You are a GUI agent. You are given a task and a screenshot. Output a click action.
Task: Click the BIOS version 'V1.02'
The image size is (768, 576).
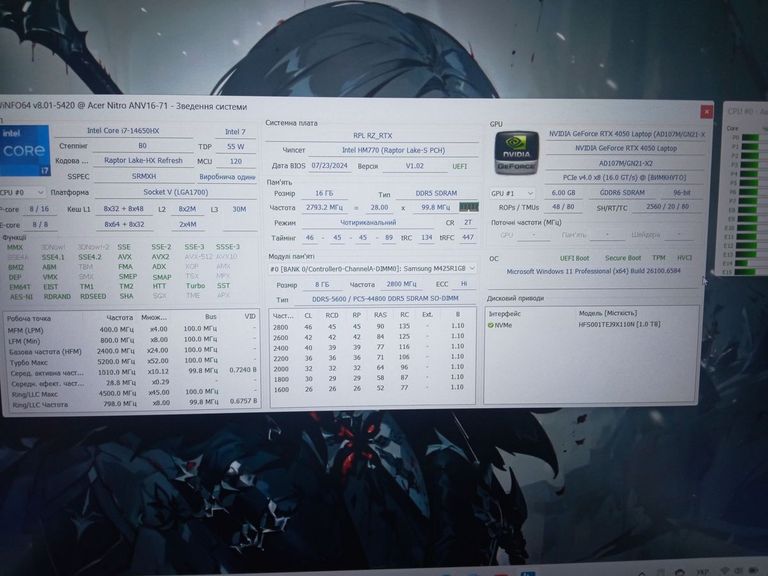point(414,166)
